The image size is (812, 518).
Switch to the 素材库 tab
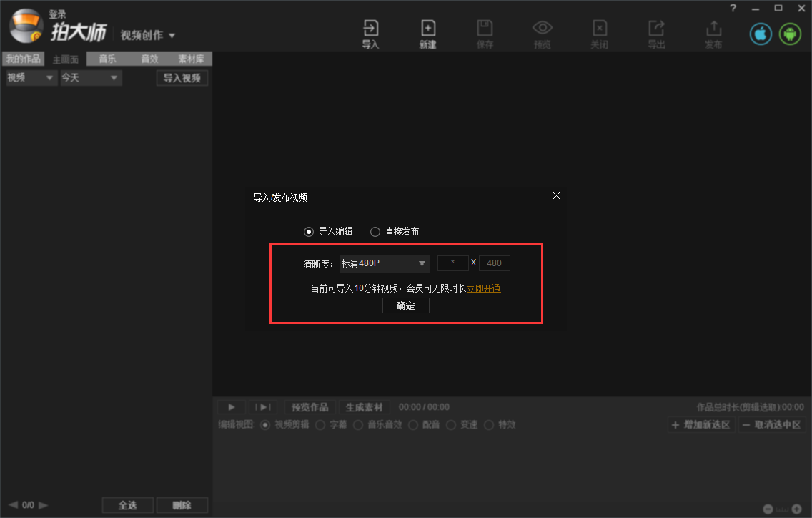[x=189, y=59]
